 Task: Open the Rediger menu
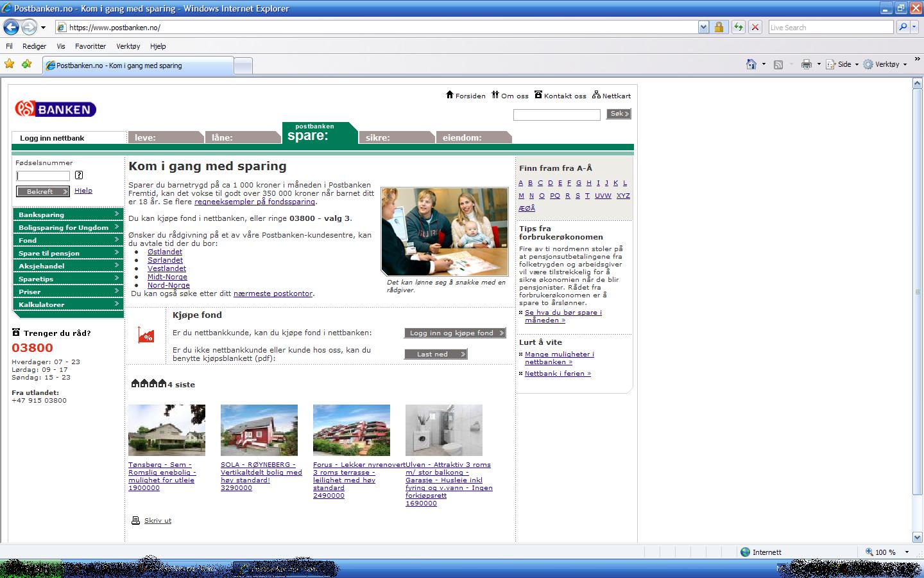tap(34, 46)
